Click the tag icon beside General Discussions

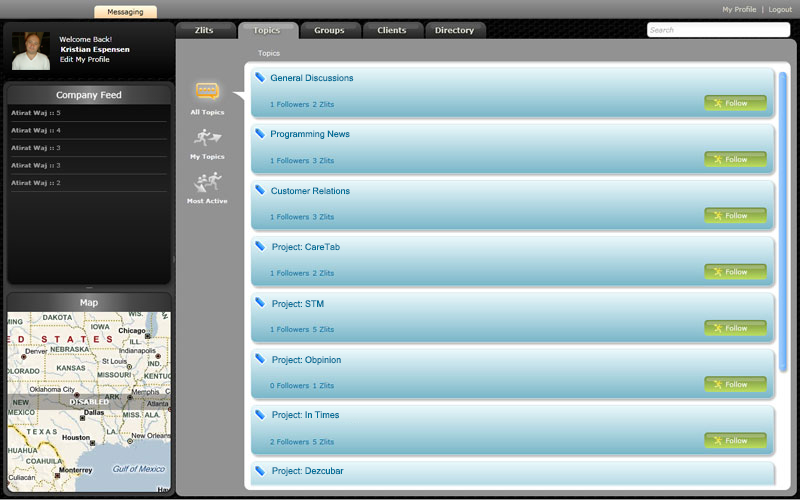click(260, 77)
